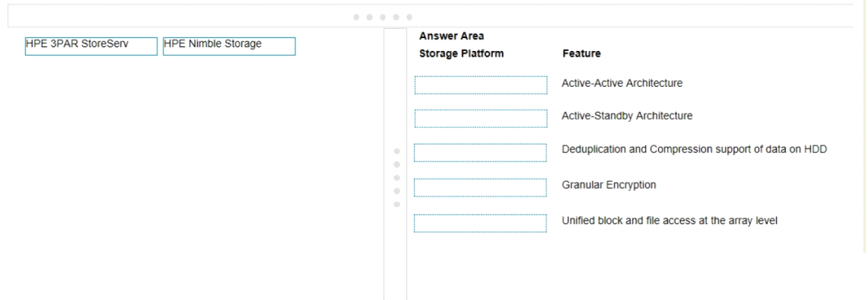Image resolution: width=868 pixels, height=300 pixels.
Task: Click the Answer Area heading
Action: coord(452,36)
